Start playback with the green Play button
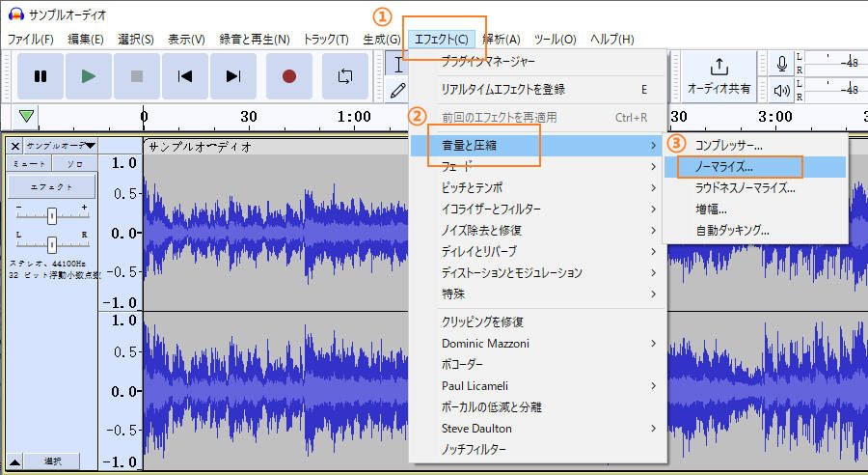 pos(89,76)
